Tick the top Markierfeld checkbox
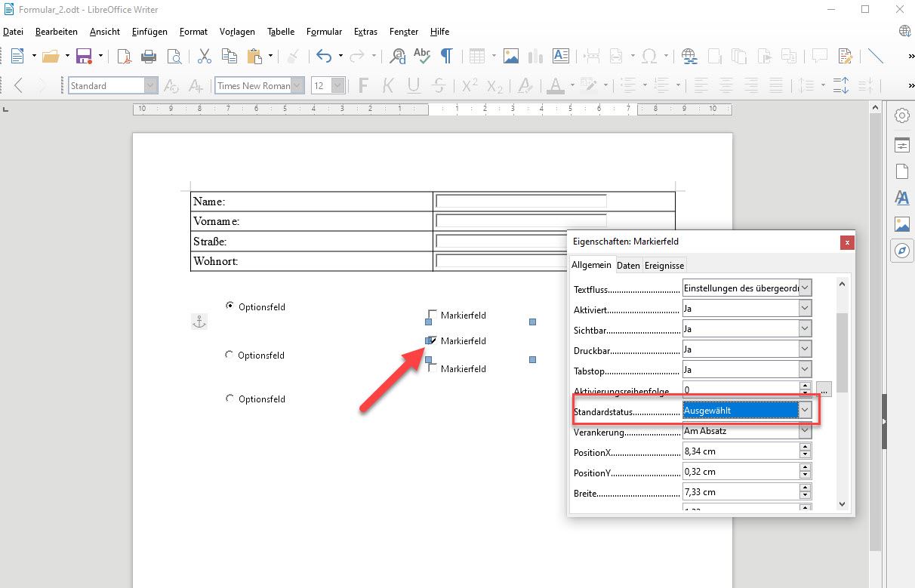The image size is (915, 588). click(x=433, y=315)
